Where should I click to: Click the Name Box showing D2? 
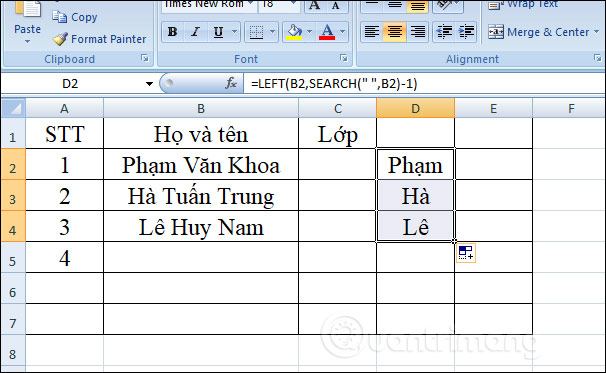click(70, 83)
